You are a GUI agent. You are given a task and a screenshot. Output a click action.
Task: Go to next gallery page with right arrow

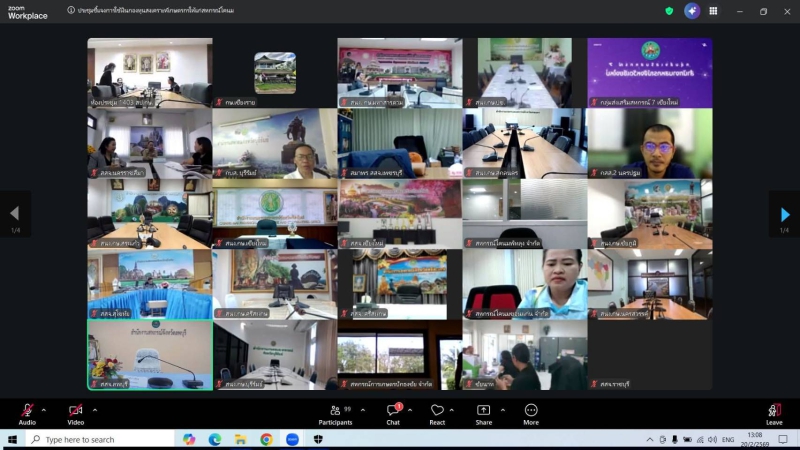(784, 214)
